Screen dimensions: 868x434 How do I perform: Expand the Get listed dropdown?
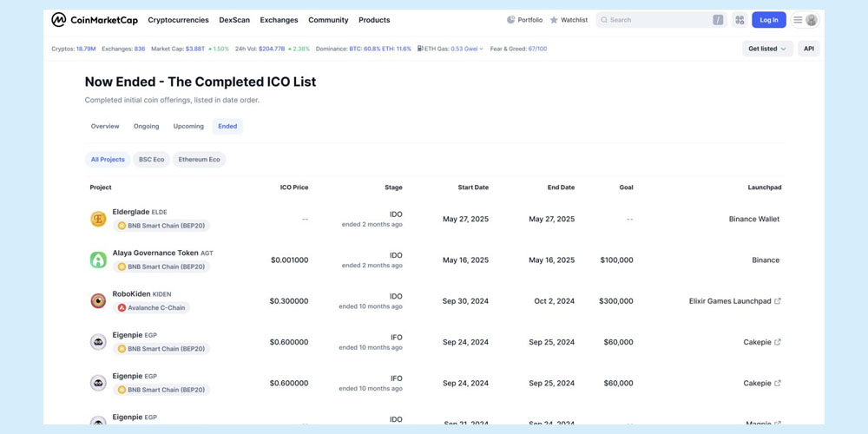tap(767, 49)
